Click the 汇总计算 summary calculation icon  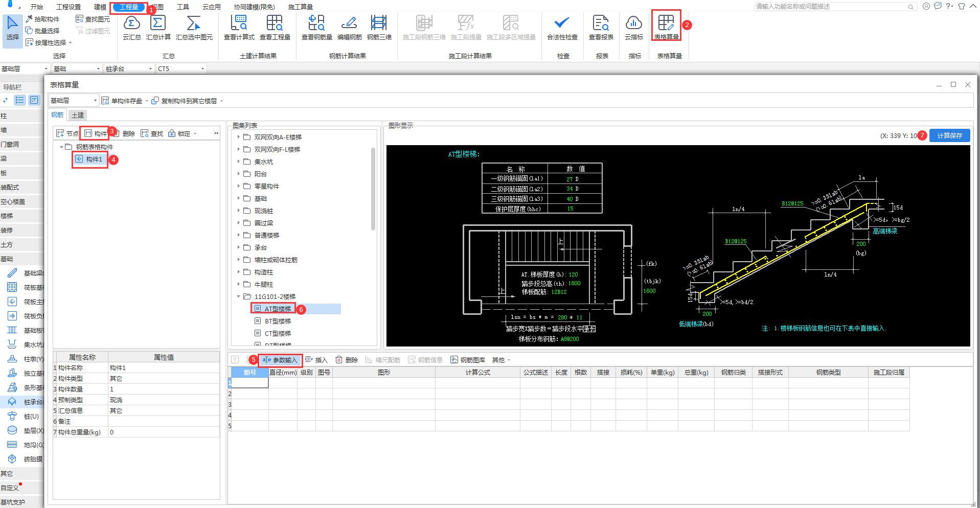pyautogui.click(x=158, y=28)
